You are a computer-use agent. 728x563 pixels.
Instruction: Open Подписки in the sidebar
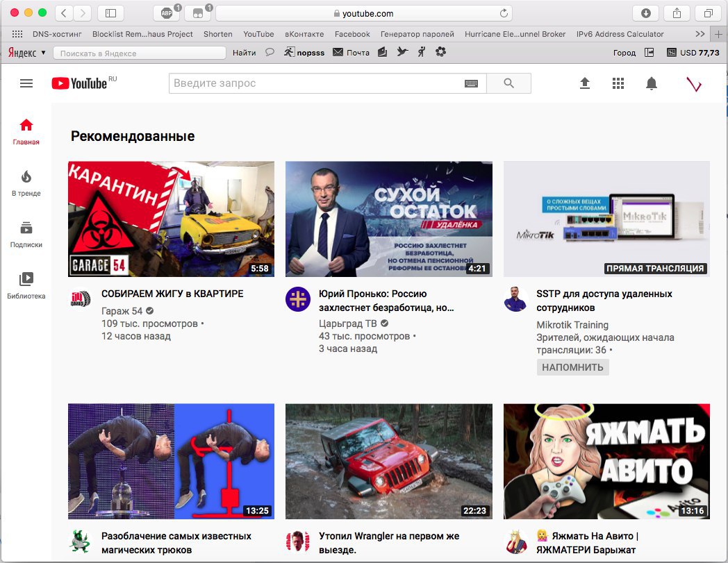pos(26,235)
